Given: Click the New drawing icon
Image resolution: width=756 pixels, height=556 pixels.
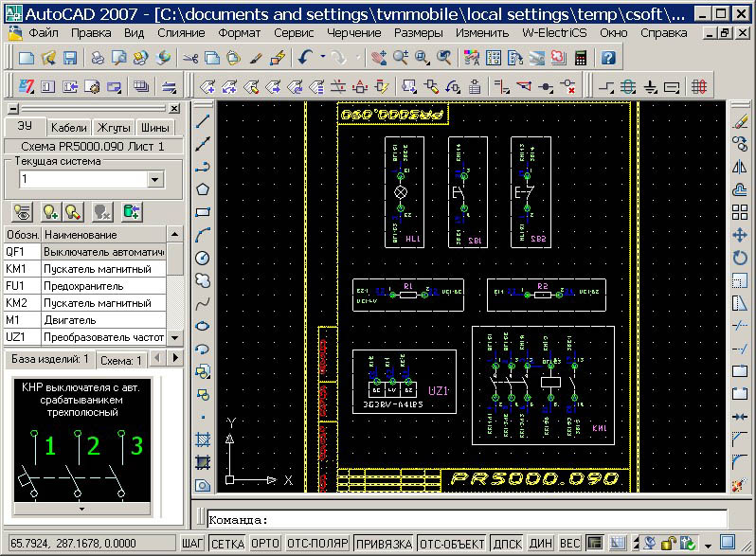Looking at the screenshot, I should click(x=26, y=59).
